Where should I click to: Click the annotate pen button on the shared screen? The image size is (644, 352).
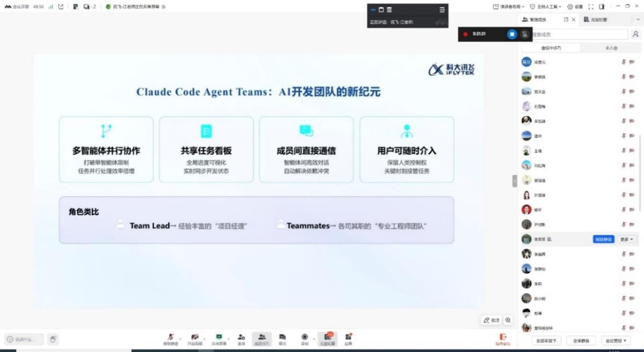pyautogui.click(x=491, y=320)
